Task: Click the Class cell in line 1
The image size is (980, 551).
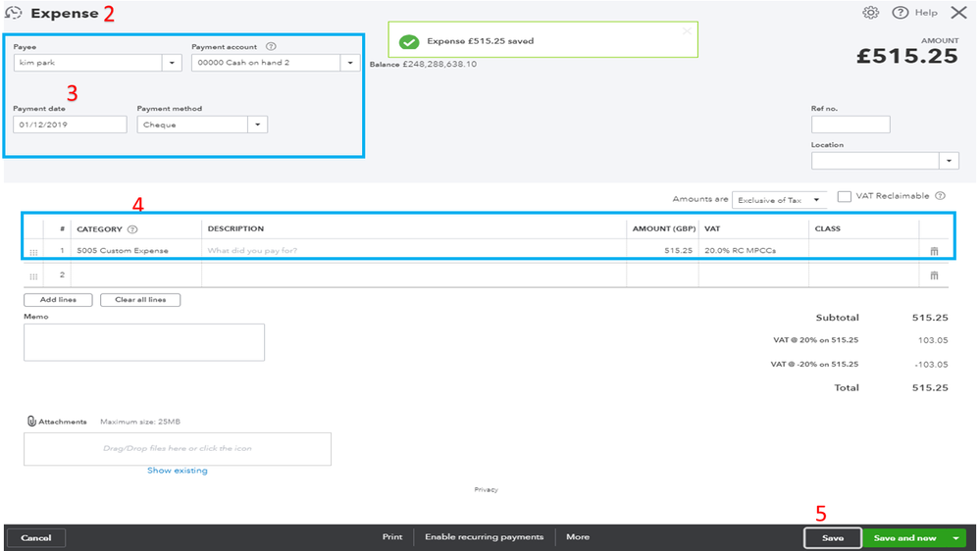Action: 863,251
